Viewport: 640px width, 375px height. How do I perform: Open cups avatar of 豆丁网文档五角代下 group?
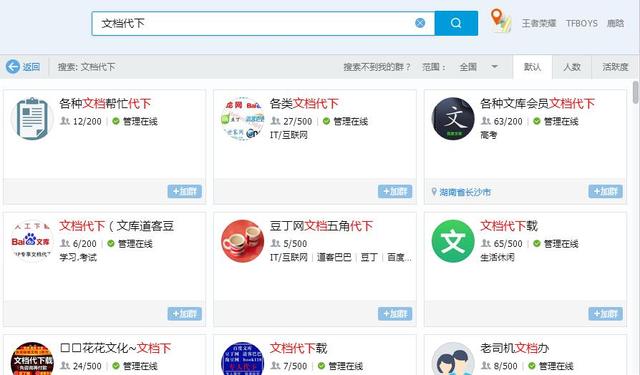(242, 241)
